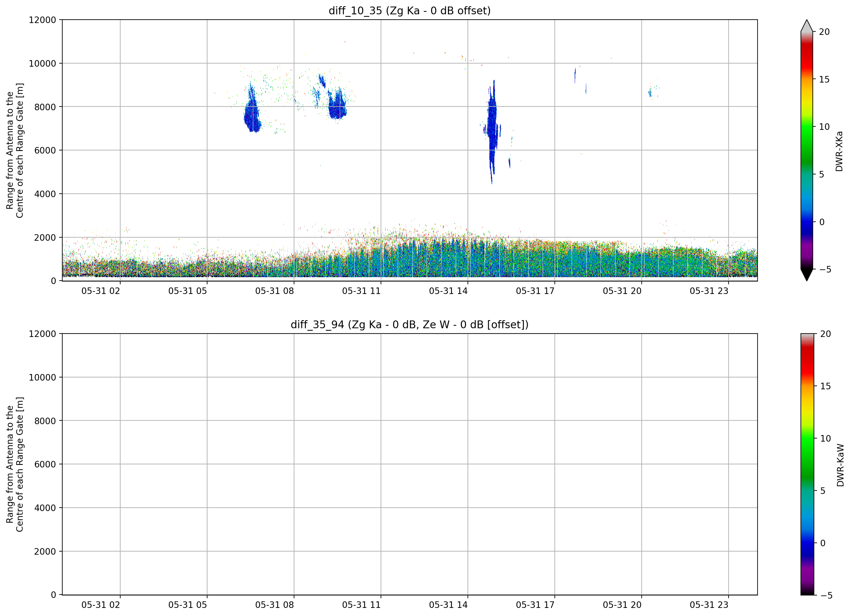Click the DWR-XKa colorbar label
This screenshot has height=616, width=851.
[x=839, y=151]
